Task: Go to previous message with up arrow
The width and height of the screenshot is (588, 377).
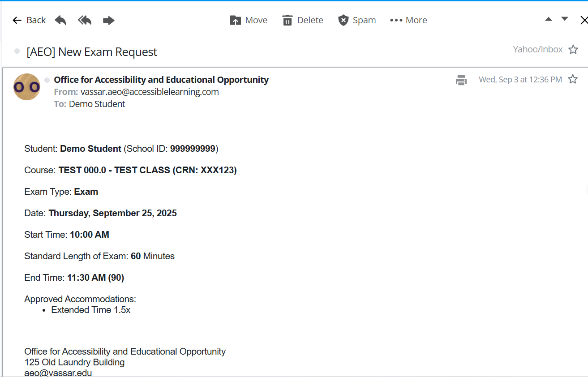Action: point(549,19)
